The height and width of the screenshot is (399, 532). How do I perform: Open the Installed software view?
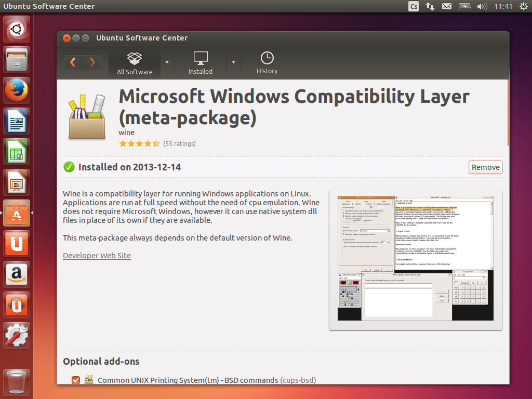pyautogui.click(x=200, y=63)
